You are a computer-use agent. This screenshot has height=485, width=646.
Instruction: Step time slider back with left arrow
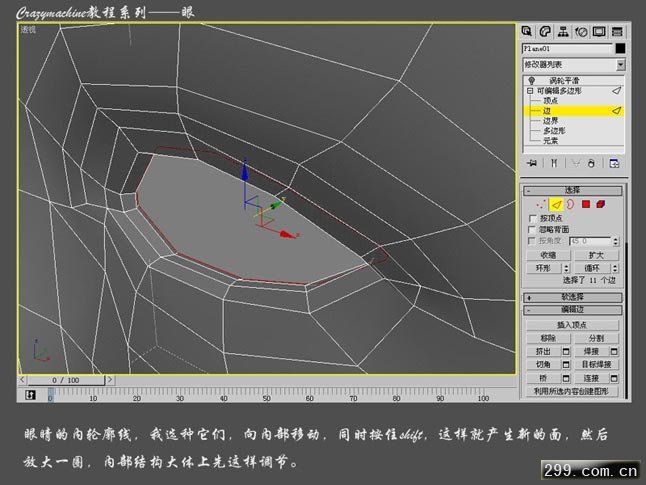point(22,380)
